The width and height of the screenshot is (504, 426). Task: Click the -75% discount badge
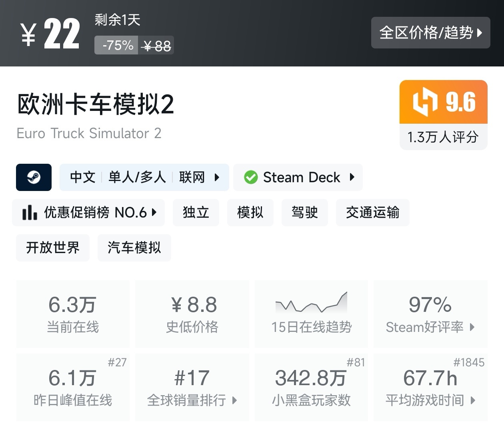[x=117, y=45]
